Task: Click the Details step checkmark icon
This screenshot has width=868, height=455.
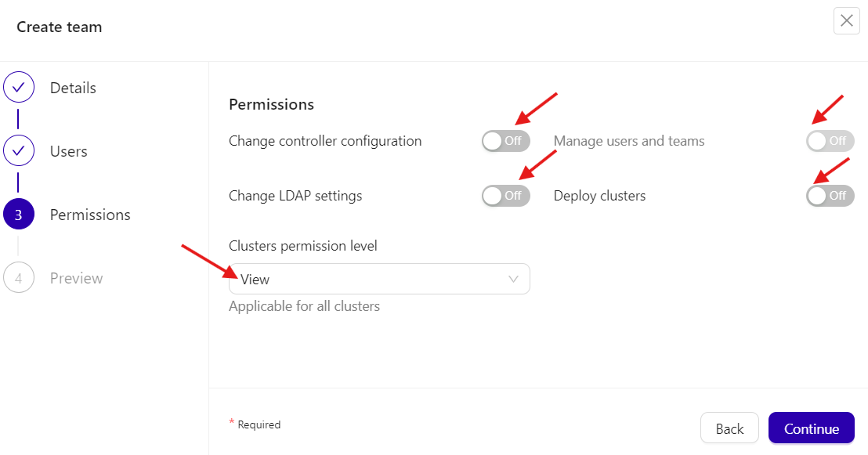Action: coord(19,87)
